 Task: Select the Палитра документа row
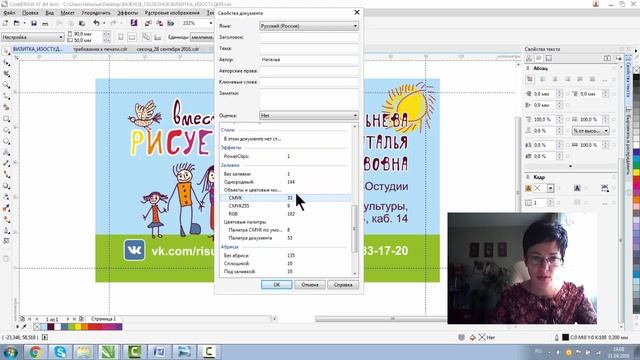[x=285, y=238]
